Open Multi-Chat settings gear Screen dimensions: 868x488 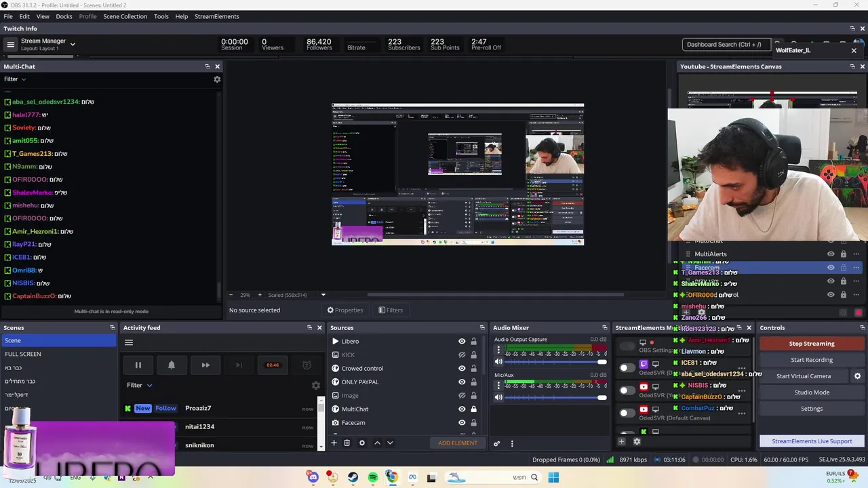[217, 79]
